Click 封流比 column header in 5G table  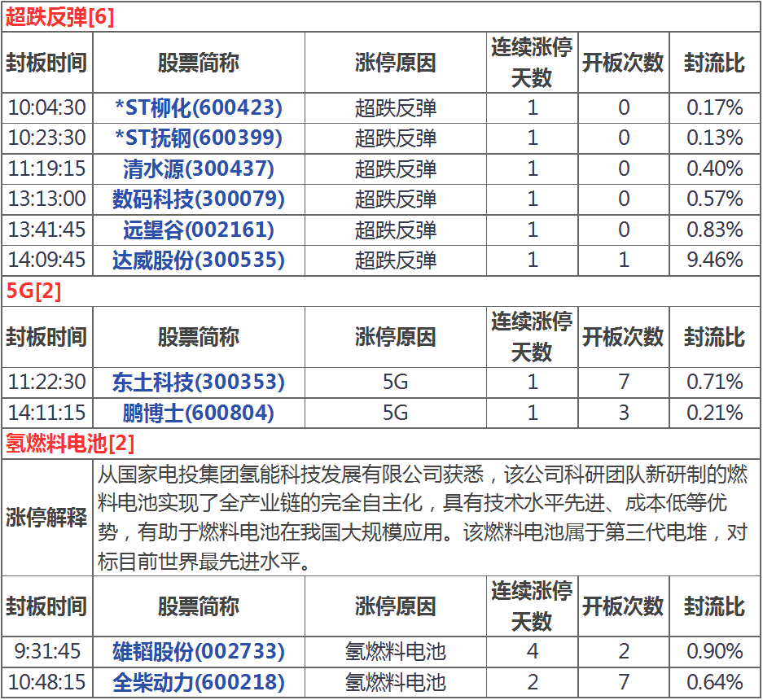pyautogui.click(x=714, y=337)
